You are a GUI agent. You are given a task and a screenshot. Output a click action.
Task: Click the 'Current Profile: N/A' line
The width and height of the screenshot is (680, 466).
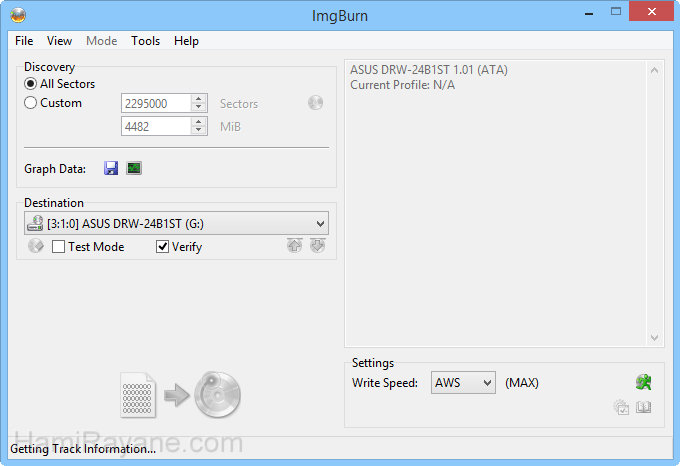(x=402, y=85)
